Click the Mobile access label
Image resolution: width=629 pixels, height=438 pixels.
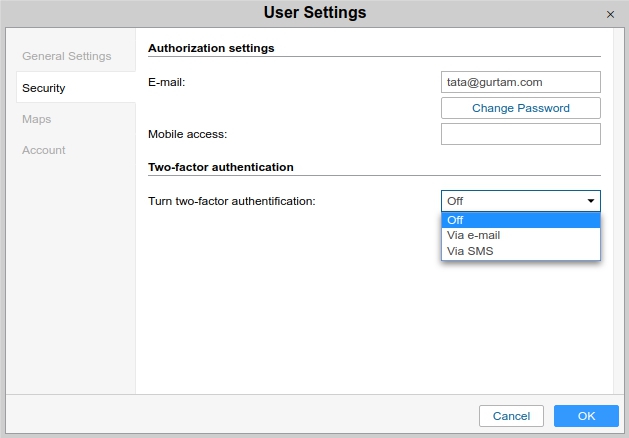click(x=188, y=134)
